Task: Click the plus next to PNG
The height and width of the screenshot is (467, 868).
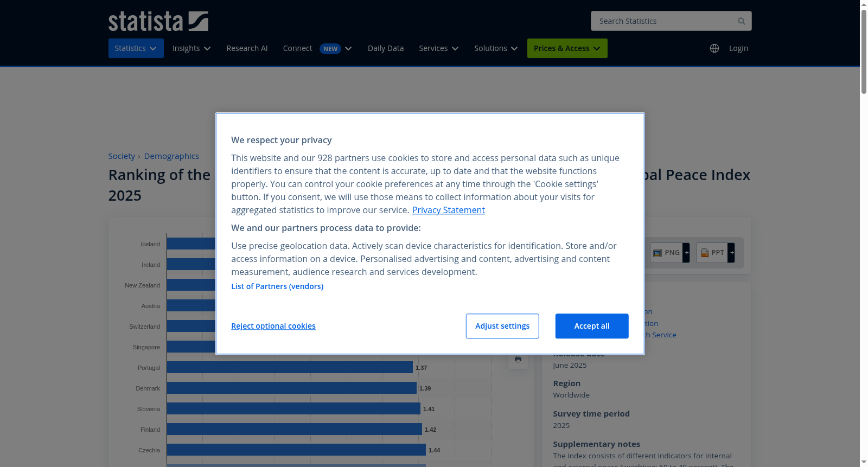Action: point(686,253)
